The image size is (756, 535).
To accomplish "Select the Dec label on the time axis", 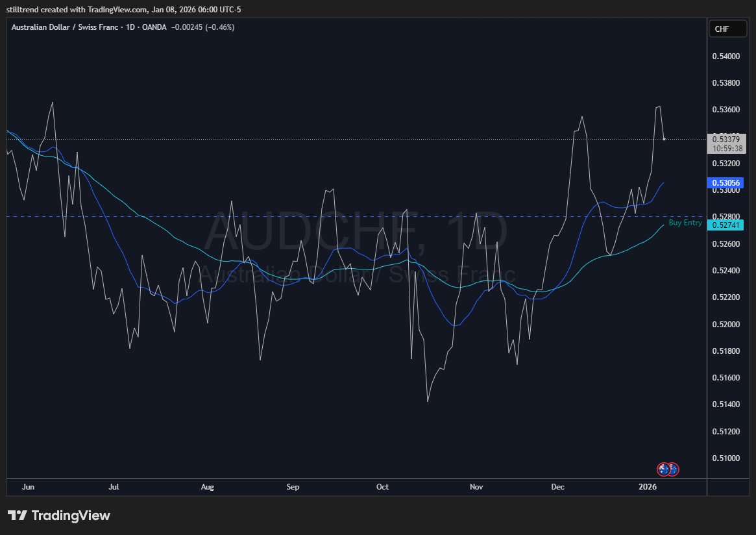I will (558, 486).
